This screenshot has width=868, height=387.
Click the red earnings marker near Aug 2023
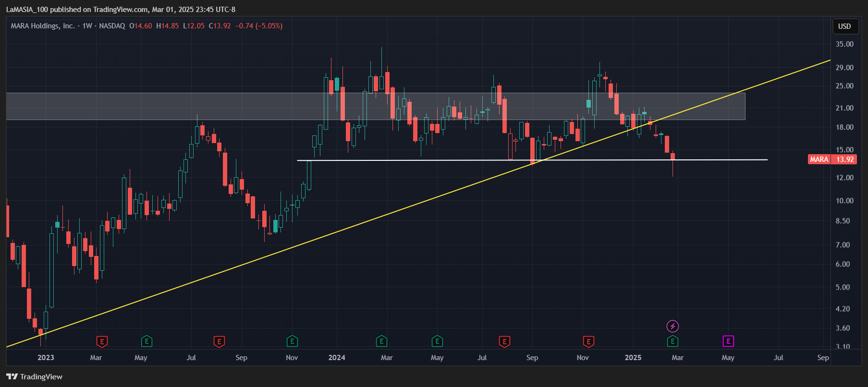click(219, 341)
